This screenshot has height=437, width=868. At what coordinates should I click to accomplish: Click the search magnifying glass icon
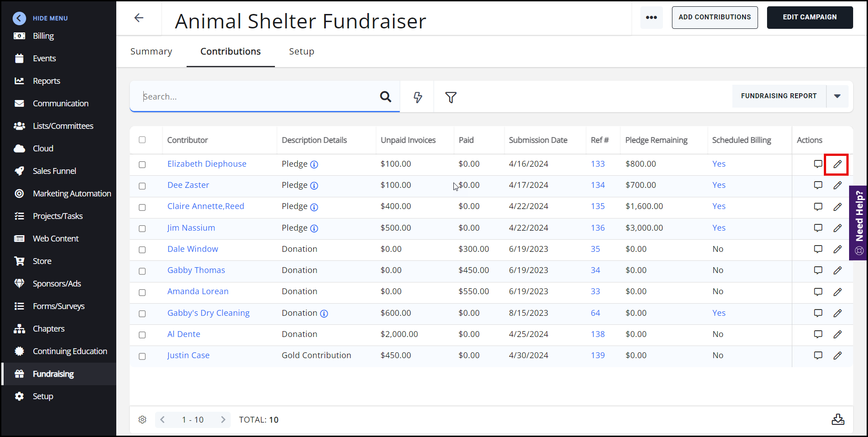[x=385, y=96]
